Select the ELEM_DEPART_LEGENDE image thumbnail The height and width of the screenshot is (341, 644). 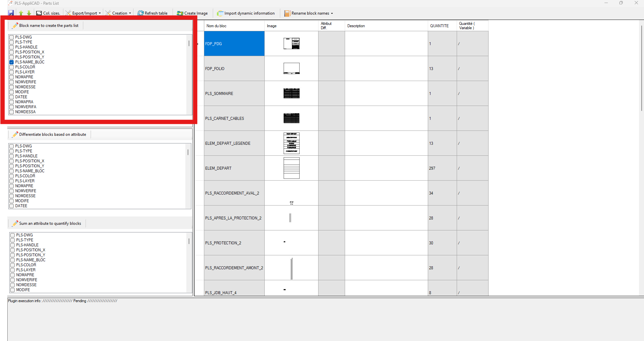point(291,143)
